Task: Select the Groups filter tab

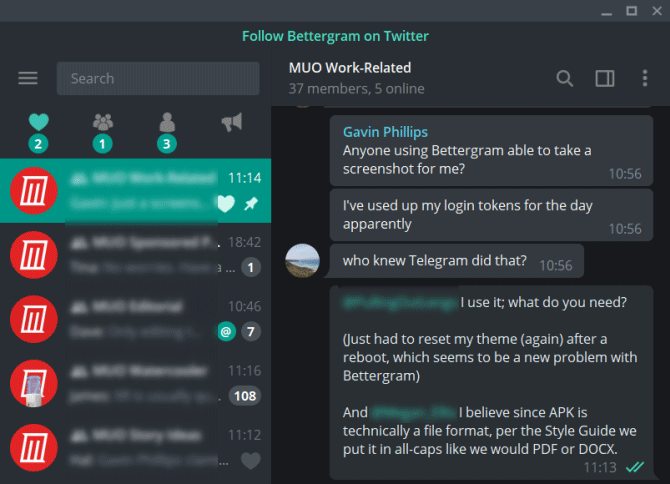Action: coord(102,123)
